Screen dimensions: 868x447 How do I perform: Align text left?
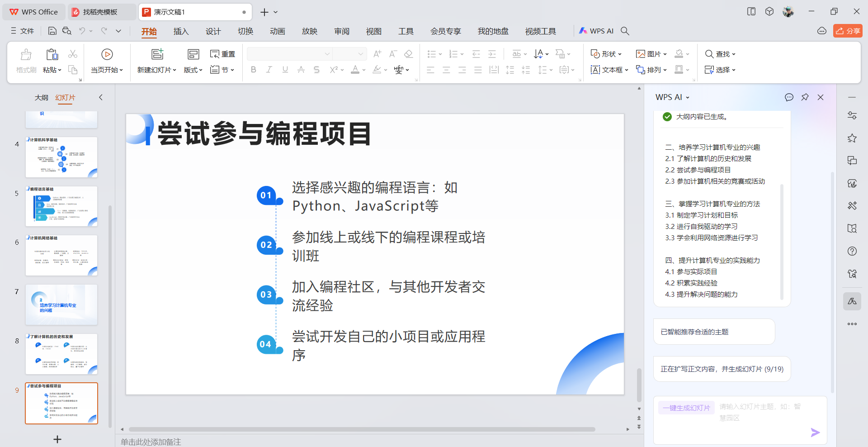[430, 70]
